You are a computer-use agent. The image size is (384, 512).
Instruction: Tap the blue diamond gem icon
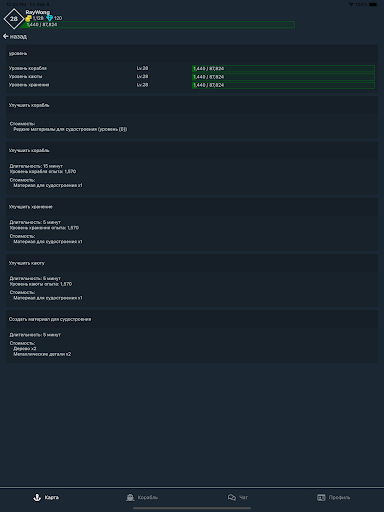[x=50, y=18]
